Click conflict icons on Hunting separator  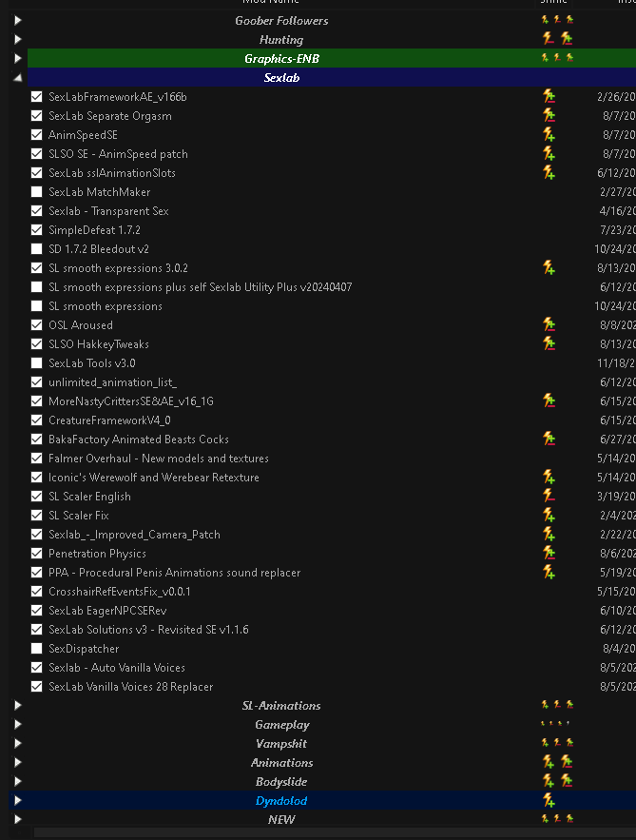557,39
